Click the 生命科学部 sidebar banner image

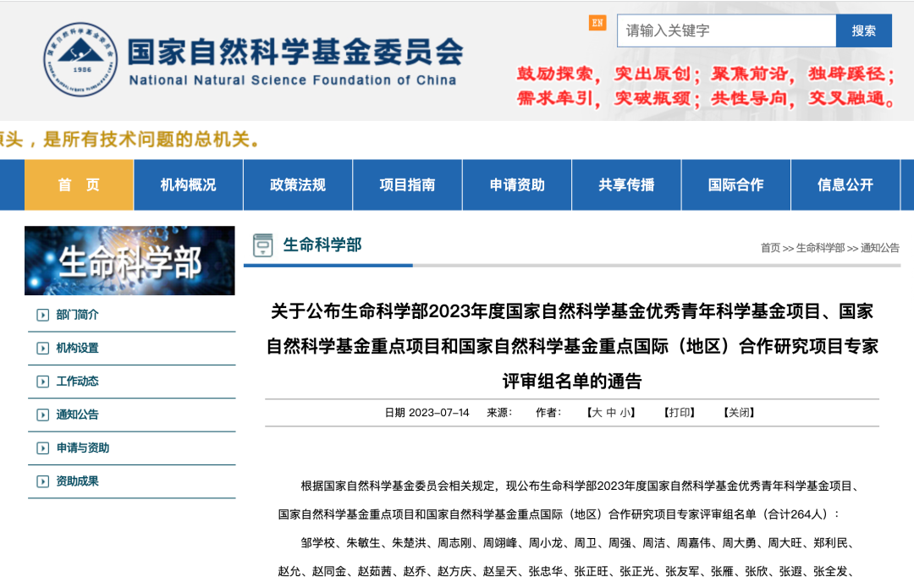pos(129,261)
